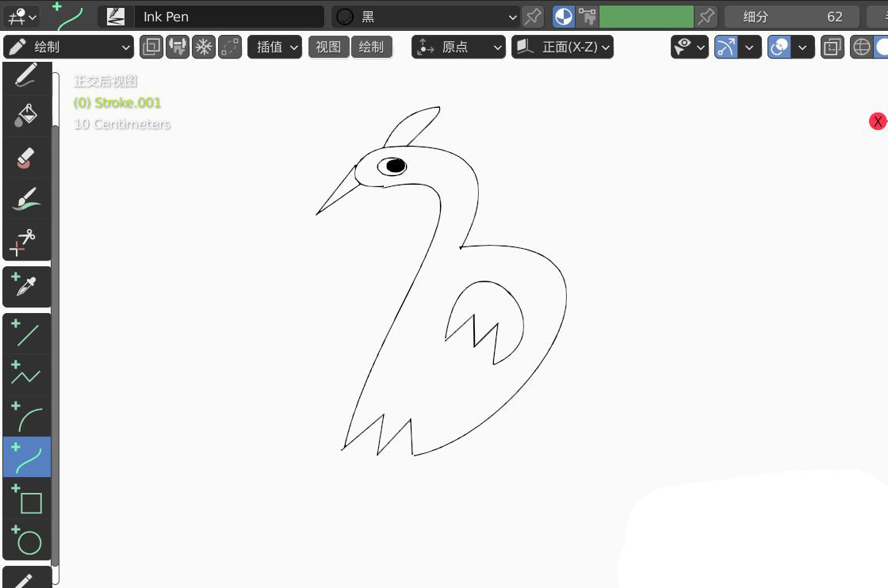Click the Annotate tool at toolbar bottom

point(27,577)
